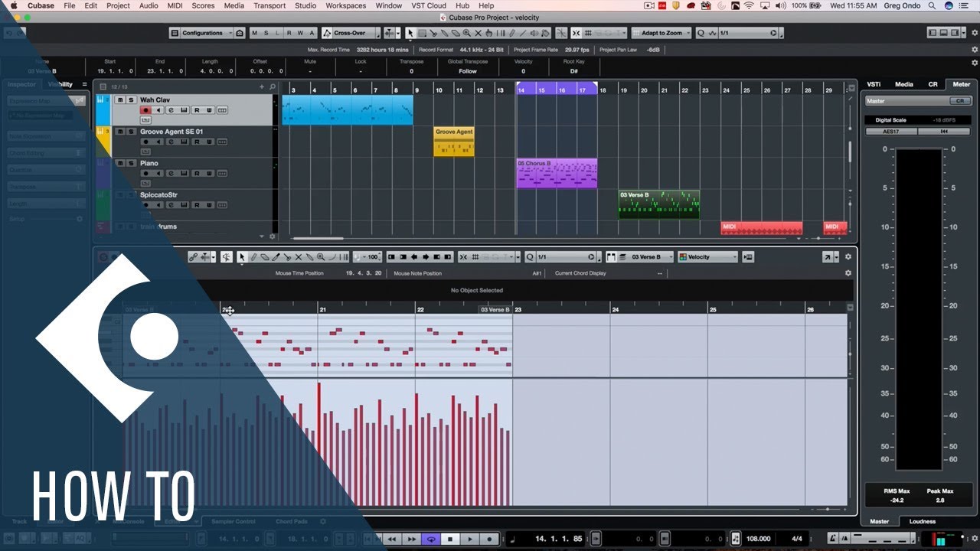Image resolution: width=980 pixels, height=551 pixels.
Task: Click the add track plus icon in track list
Action: pos(262,87)
